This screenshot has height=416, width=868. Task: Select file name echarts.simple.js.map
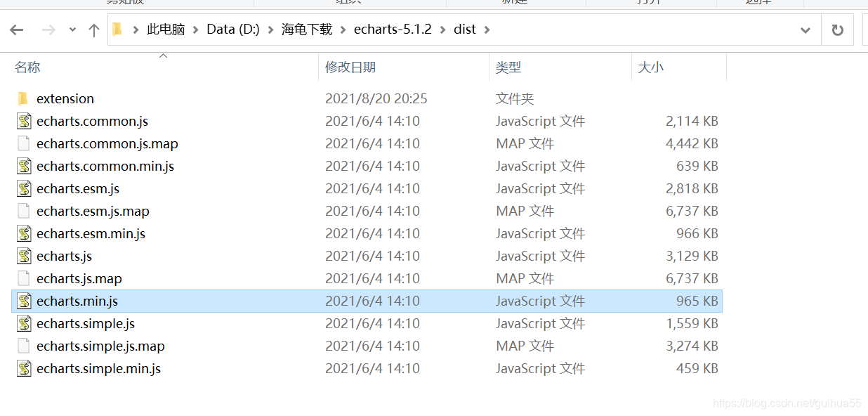101,346
